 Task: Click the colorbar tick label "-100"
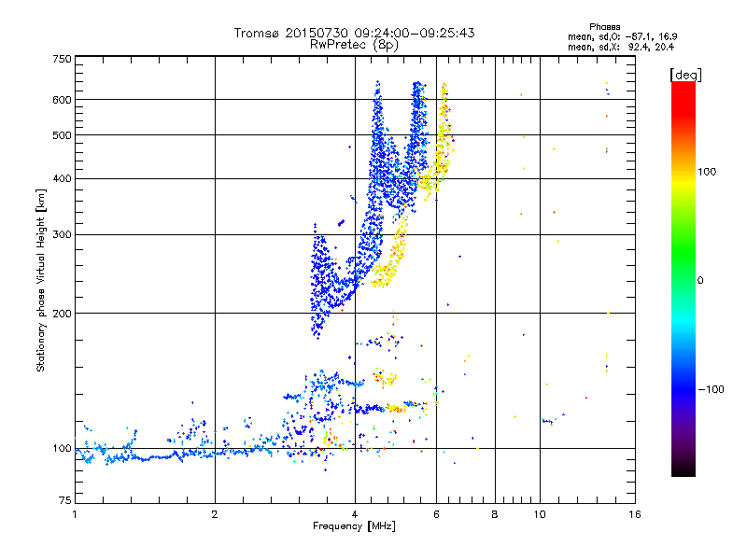(x=711, y=389)
